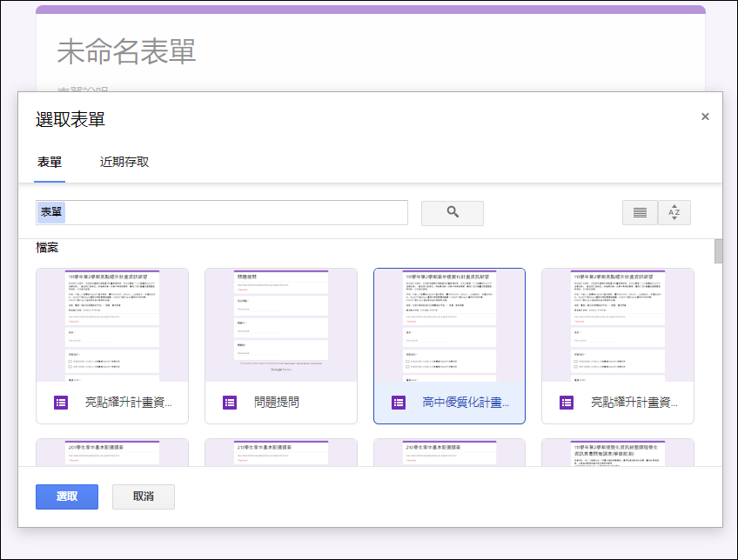Close the 選取表單 dialog

click(x=705, y=116)
